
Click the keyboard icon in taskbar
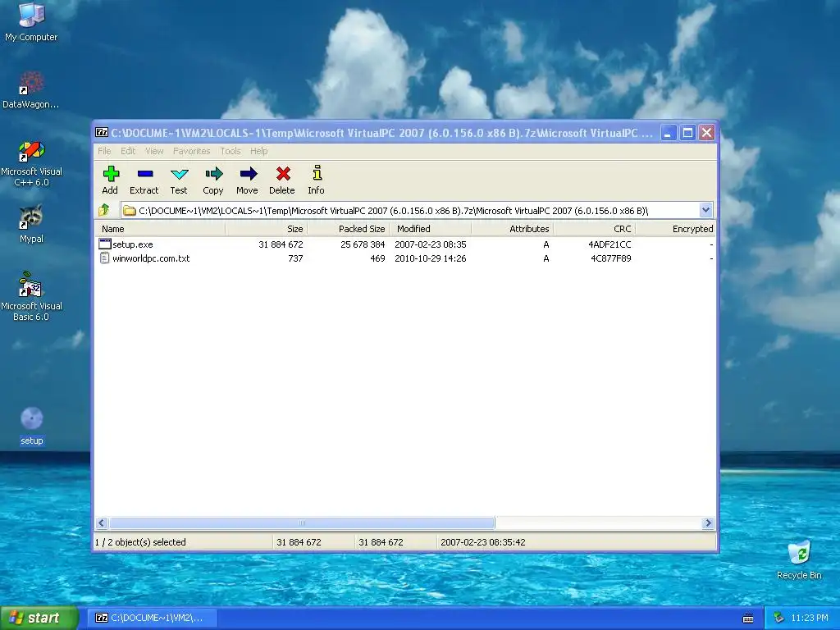pos(748,619)
